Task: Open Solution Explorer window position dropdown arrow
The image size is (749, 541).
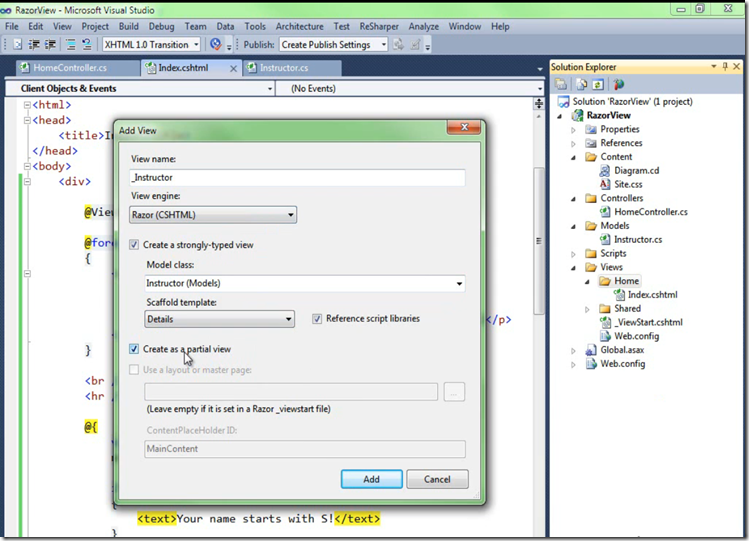Action: (x=714, y=67)
